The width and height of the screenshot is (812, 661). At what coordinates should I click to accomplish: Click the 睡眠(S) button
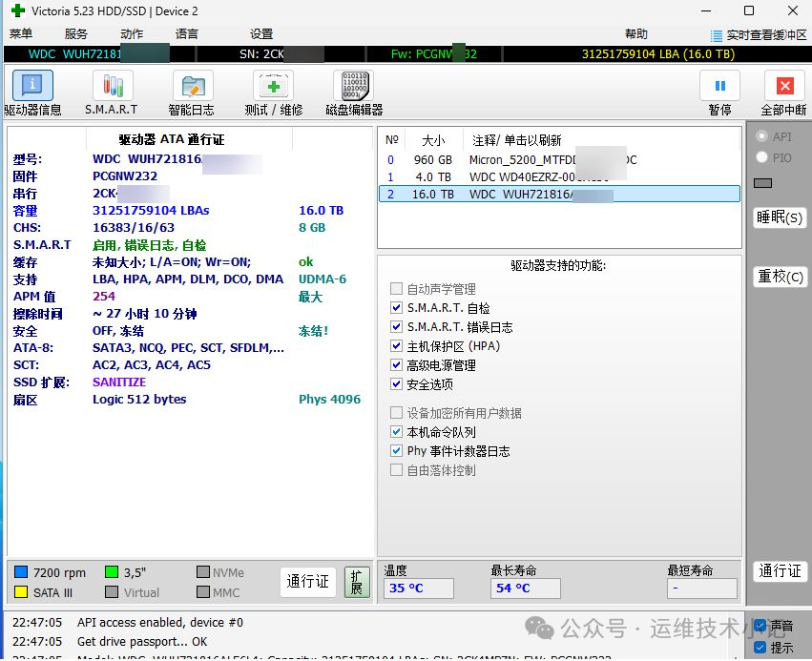pyautogui.click(x=780, y=217)
